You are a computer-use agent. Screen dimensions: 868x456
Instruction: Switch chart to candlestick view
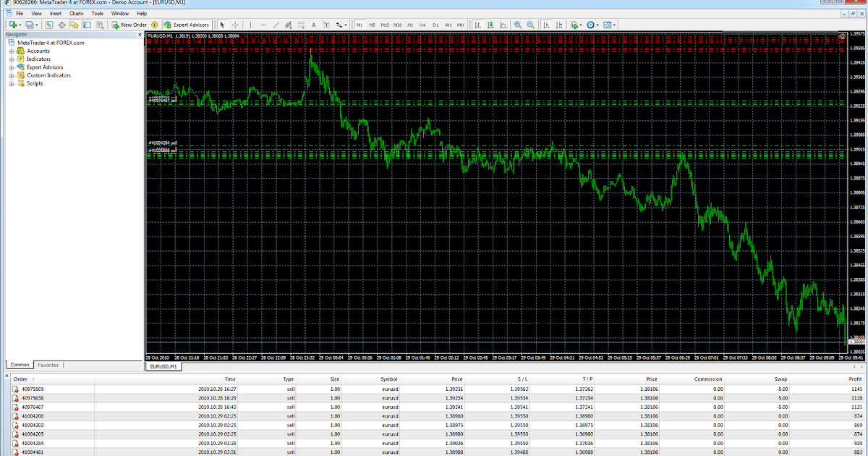click(490, 24)
